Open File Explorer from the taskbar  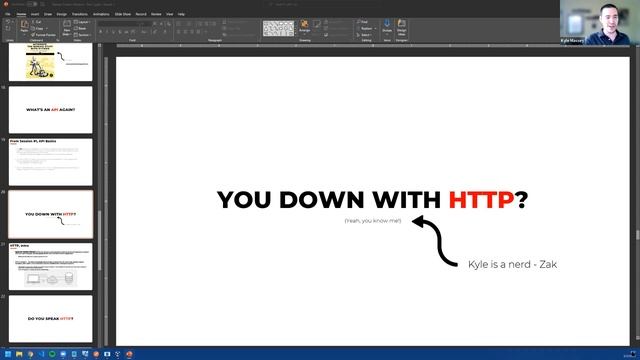point(19,354)
